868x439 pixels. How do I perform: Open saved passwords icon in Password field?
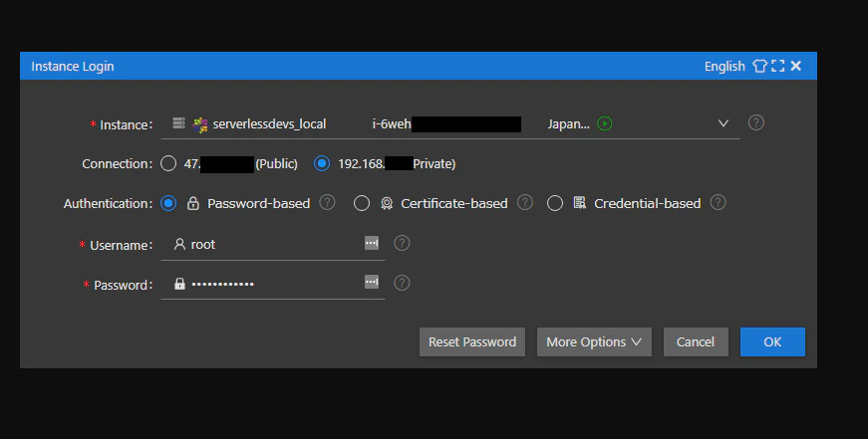[372, 282]
